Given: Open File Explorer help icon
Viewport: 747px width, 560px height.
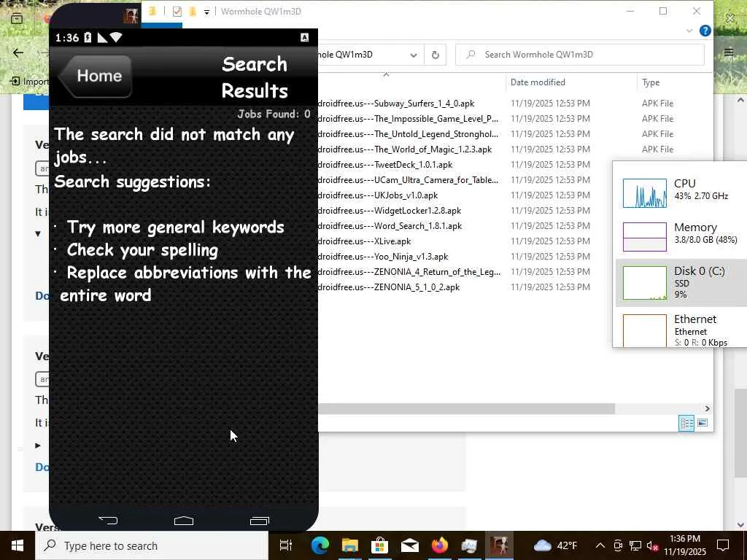Looking at the screenshot, I should tap(705, 31).
